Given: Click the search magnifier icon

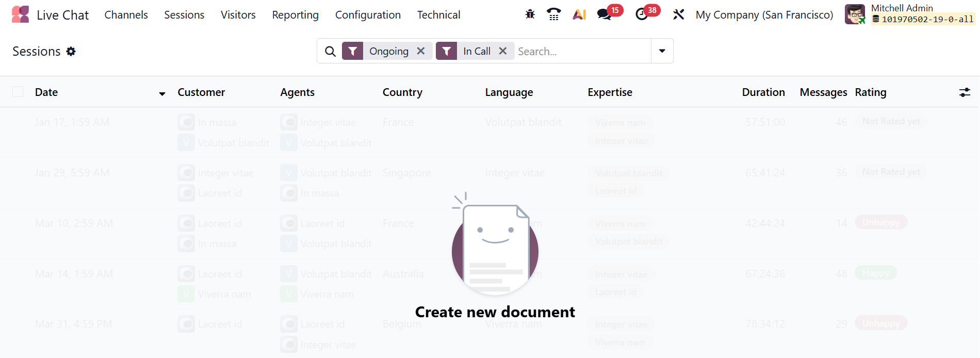Looking at the screenshot, I should (330, 51).
